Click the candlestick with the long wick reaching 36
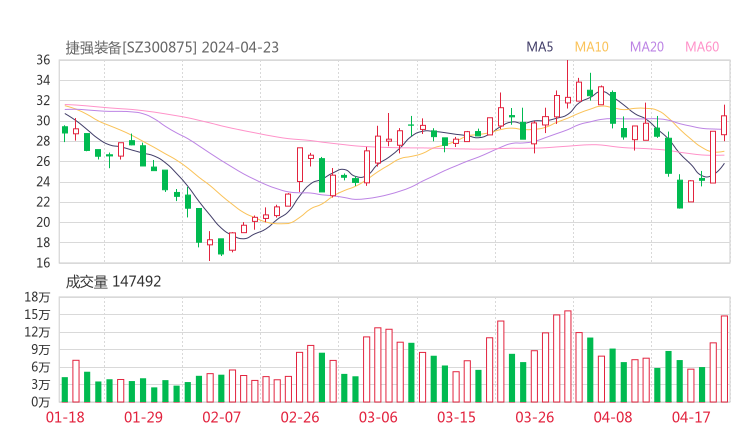 tap(568, 84)
